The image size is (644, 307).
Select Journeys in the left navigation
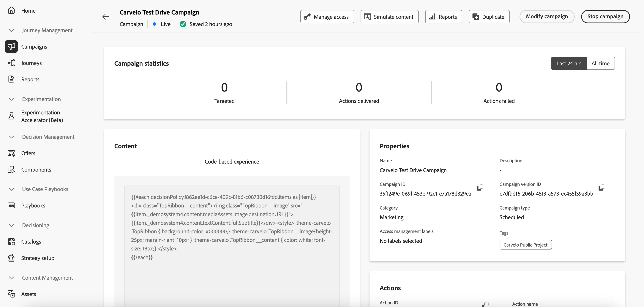click(31, 63)
